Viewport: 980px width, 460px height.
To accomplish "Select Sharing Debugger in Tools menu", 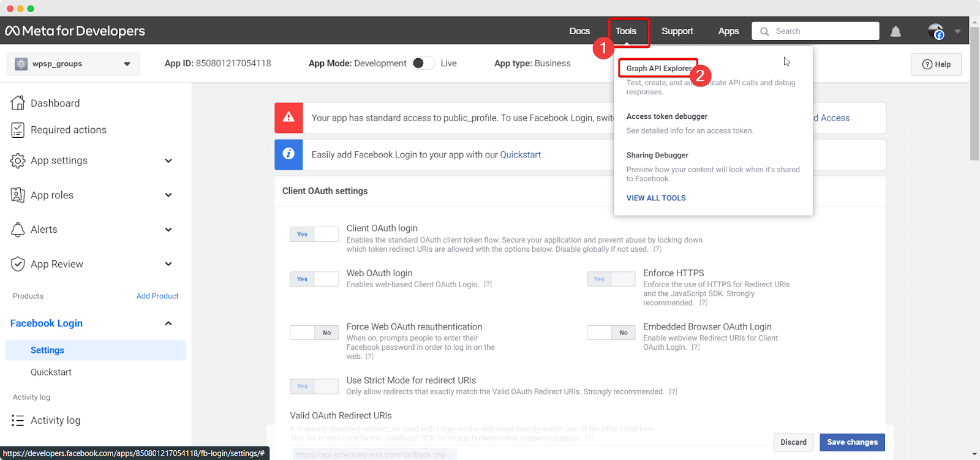I will [x=657, y=155].
